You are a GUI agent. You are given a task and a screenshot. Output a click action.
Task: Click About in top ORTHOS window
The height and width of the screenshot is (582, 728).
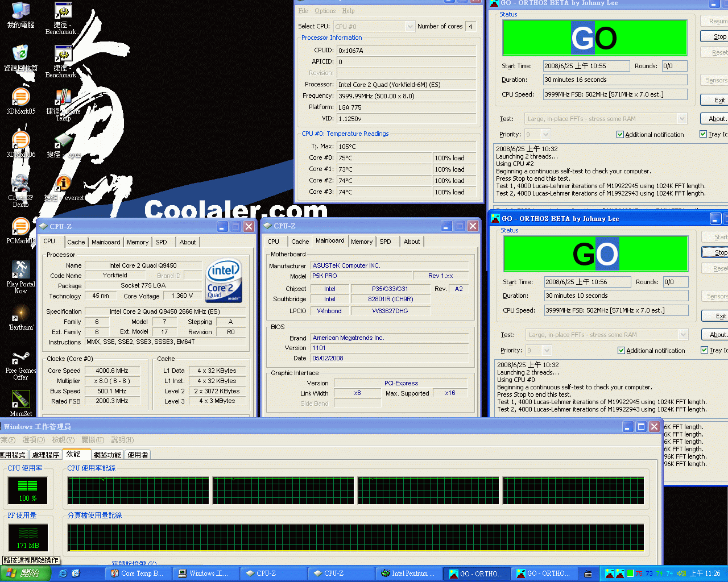coord(714,119)
